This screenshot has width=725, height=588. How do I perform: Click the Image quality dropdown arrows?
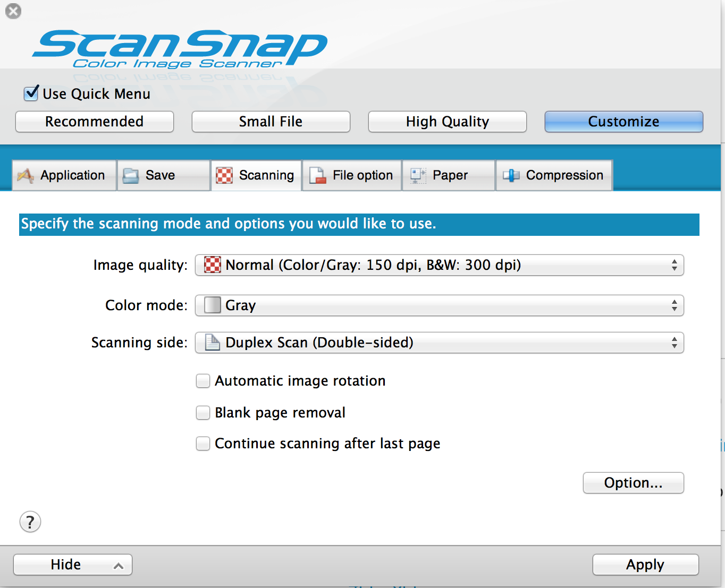pos(674,265)
